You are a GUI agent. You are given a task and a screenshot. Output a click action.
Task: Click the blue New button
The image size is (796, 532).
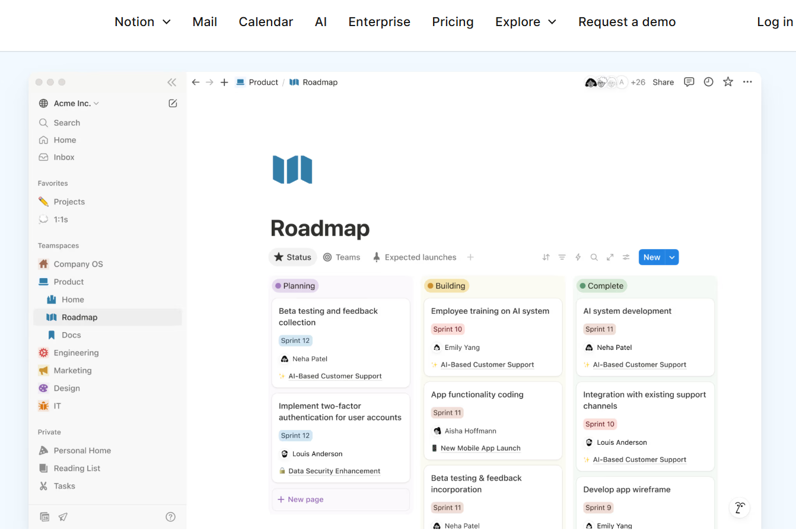point(652,257)
